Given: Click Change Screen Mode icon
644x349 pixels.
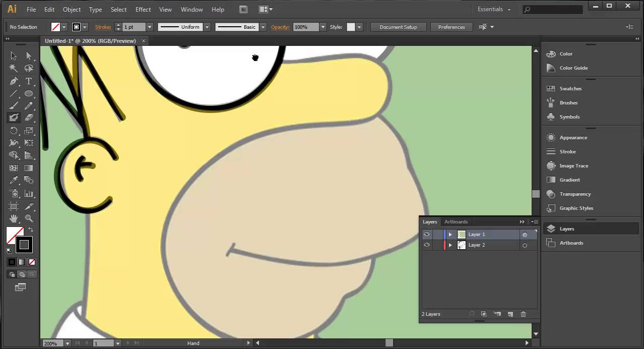Looking at the screenshot, I should pyautogui.click(x=20, y=287).
